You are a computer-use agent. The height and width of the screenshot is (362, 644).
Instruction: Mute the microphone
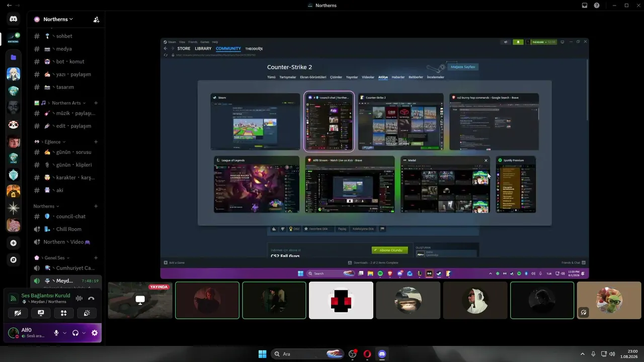[x=56, y=333]
